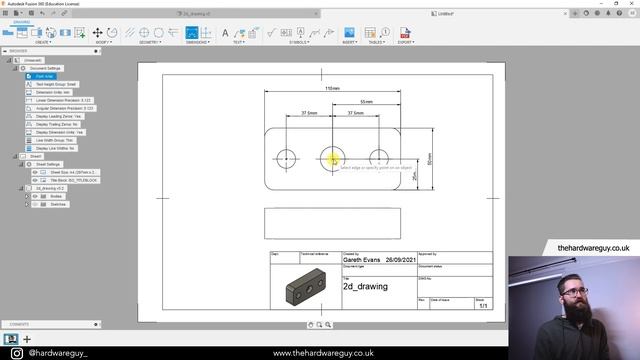The height and width of the screenshot is (360, 640).
Task: Select the Center Mark Pattern tool
Action: (159, 33)
